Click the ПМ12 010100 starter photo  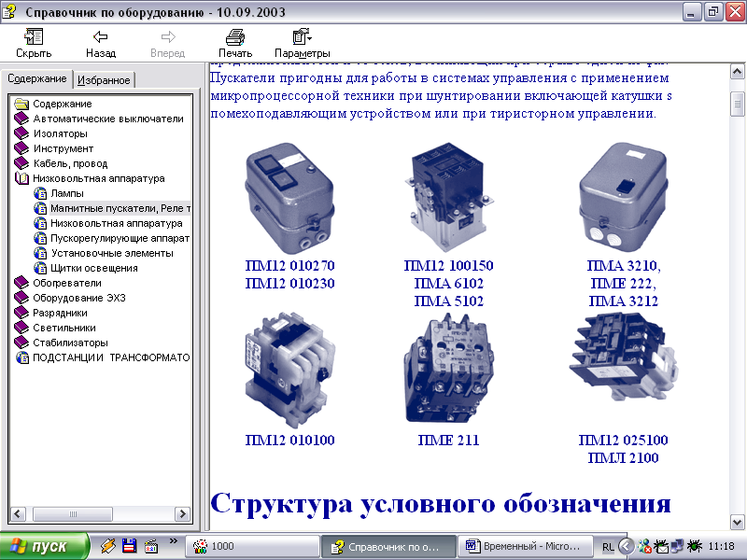pyautogui.click(x=289, y=371)
